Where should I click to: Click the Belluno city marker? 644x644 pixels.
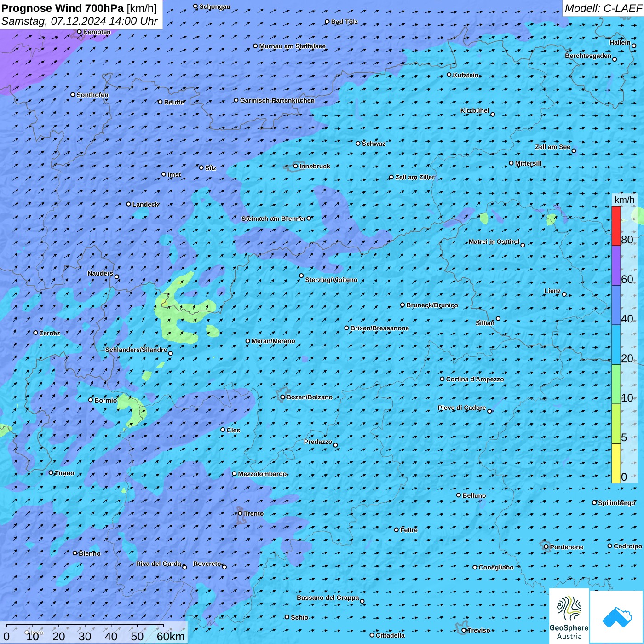[459, 495]
